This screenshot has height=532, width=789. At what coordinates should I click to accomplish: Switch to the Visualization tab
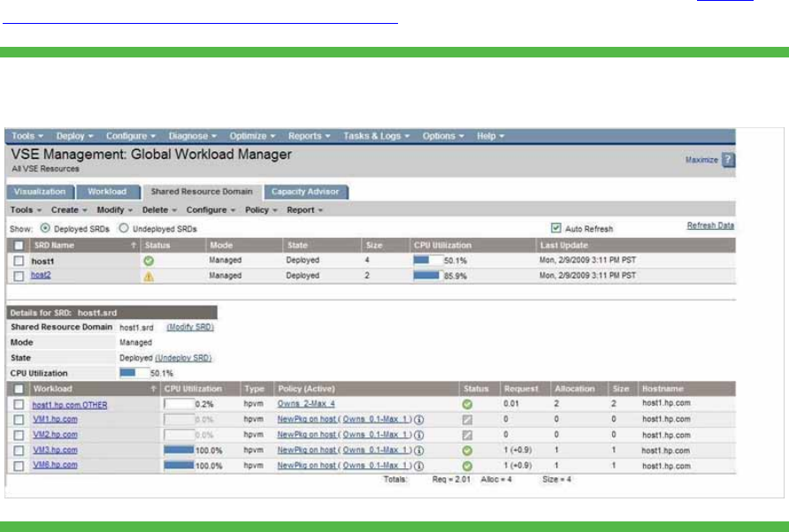click(x=41, y=192)
